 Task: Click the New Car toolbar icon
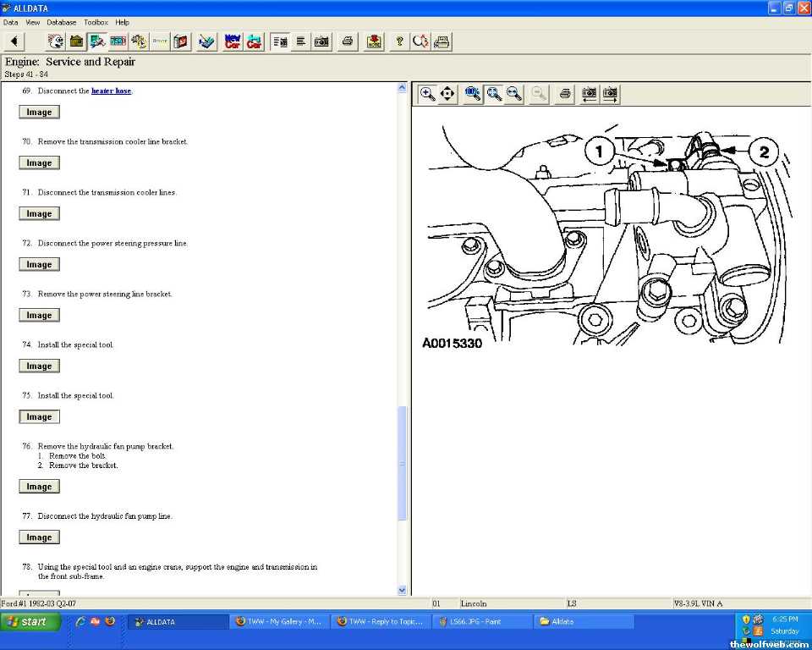[x=233, y=41]
